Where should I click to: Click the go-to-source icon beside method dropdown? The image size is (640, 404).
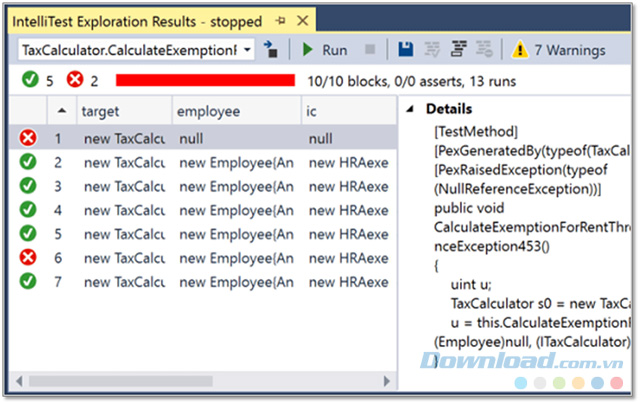click(270, 50)
